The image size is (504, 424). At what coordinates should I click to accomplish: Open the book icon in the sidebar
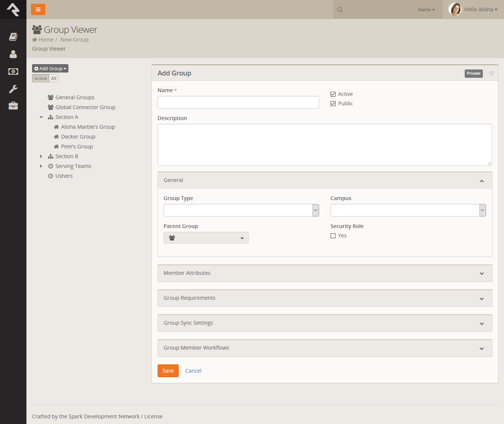point(13,37)
